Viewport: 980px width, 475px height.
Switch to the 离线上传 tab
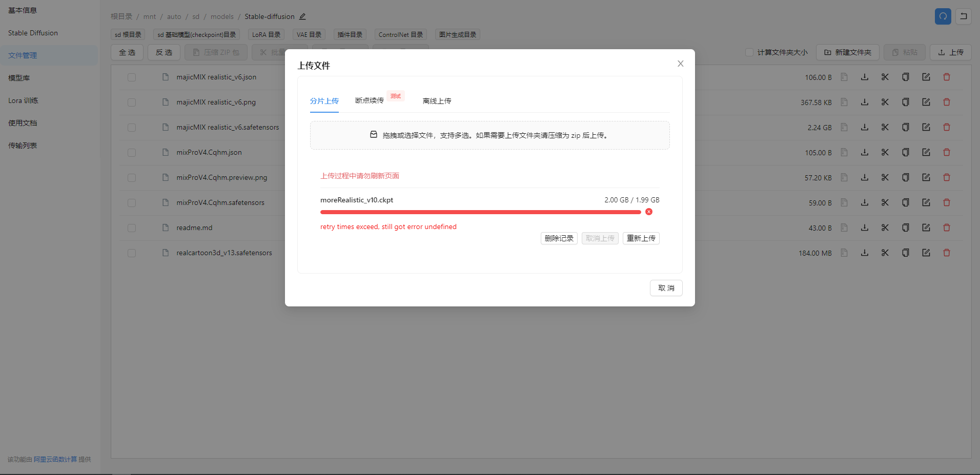(437, 101)
